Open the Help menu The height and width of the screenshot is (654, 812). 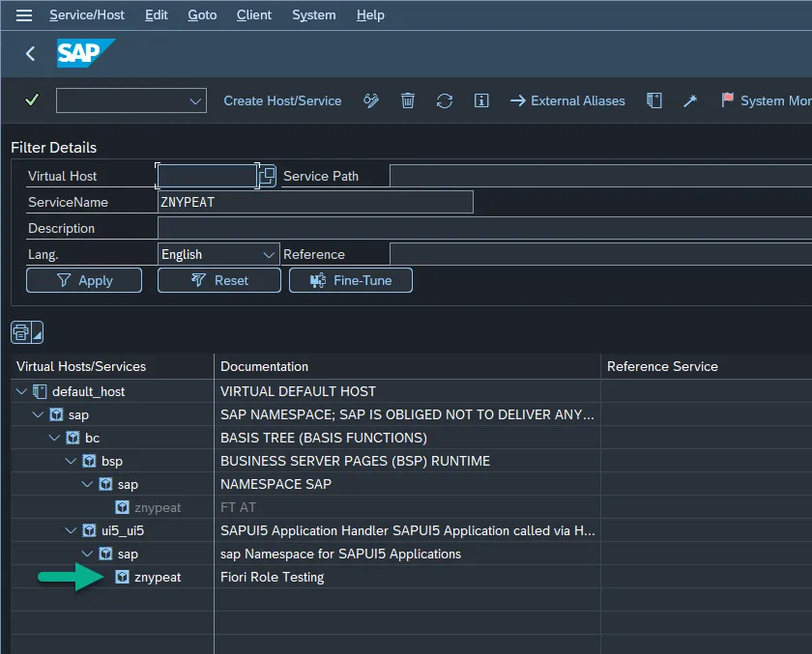[370, 15]
